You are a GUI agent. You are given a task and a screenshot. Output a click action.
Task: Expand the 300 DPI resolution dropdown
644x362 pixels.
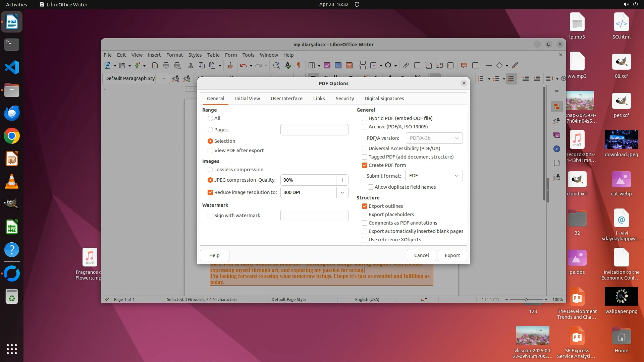point(342,192)
